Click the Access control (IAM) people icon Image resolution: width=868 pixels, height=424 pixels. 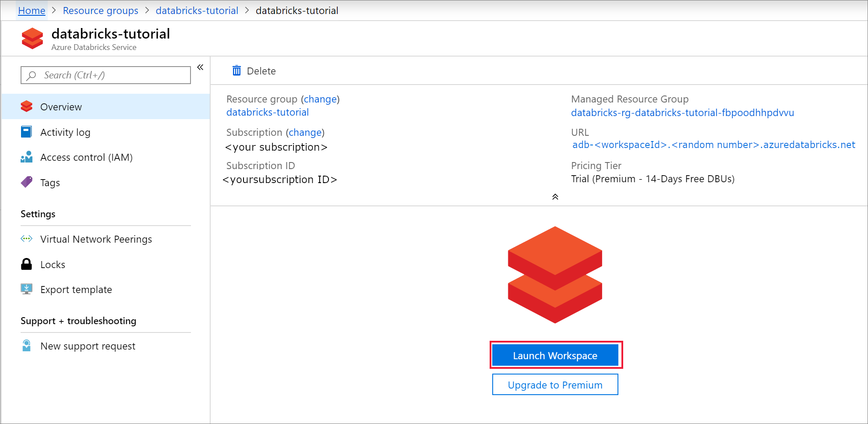tap(26, 157)
